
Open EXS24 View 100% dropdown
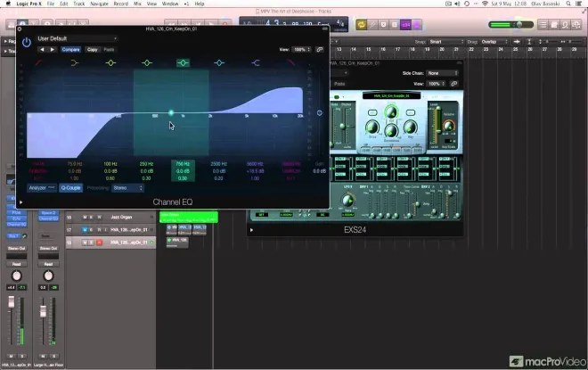coord(437,84)
